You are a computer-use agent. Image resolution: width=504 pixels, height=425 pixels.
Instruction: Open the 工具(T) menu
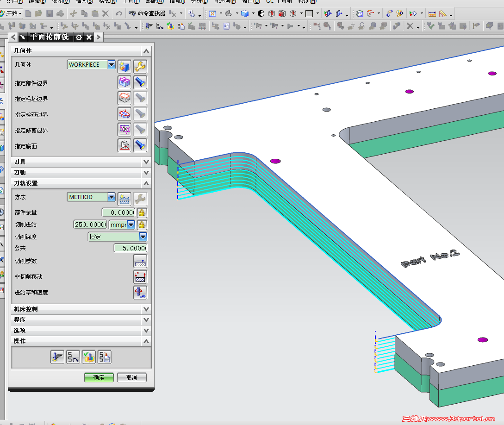[131, 1]
